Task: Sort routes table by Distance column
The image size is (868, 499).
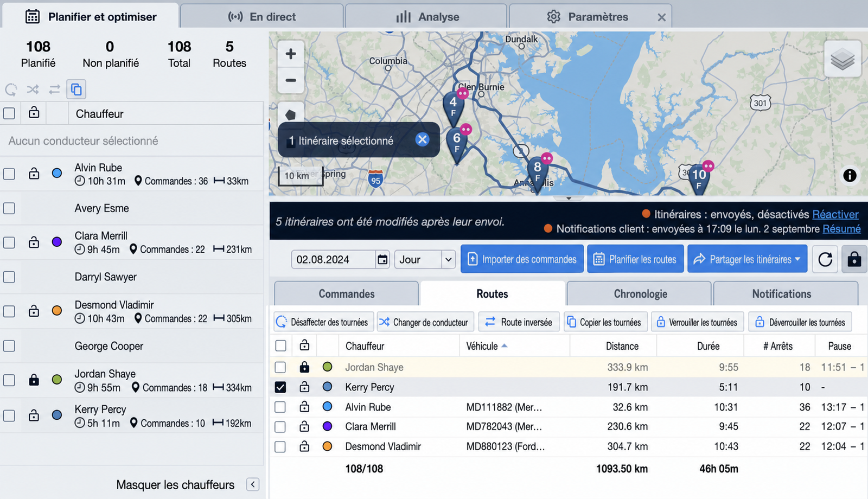Action: tap(622, 346)
